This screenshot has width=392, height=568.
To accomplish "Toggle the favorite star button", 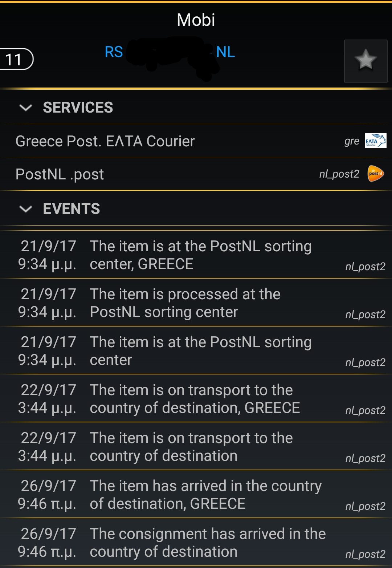I will tap(366, 61).
